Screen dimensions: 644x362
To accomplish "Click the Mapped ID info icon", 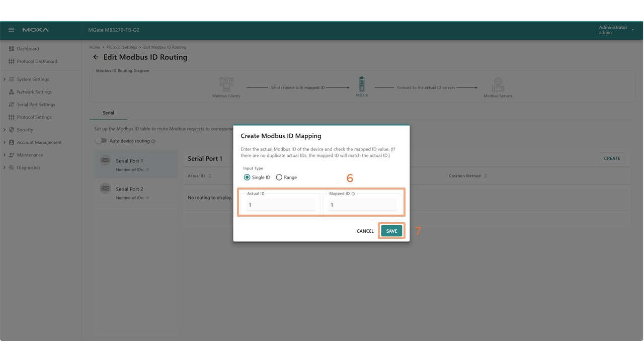I will (x=353, y=194).
